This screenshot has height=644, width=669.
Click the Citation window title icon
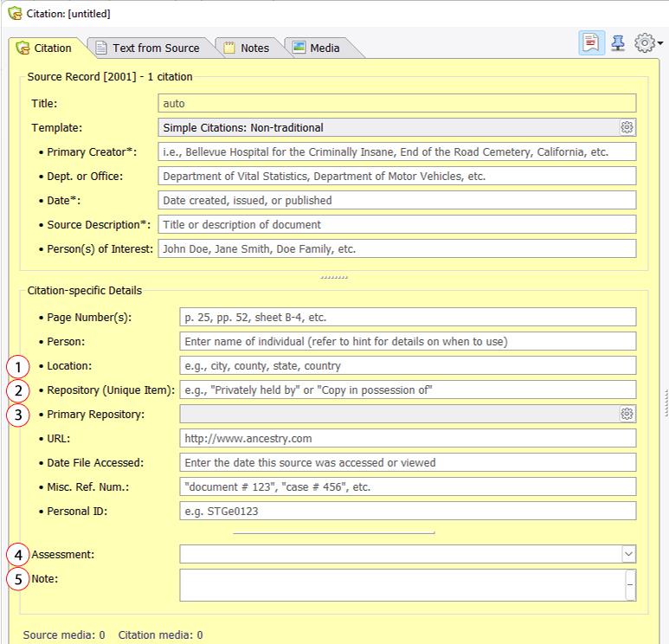(x=15, y=14)
